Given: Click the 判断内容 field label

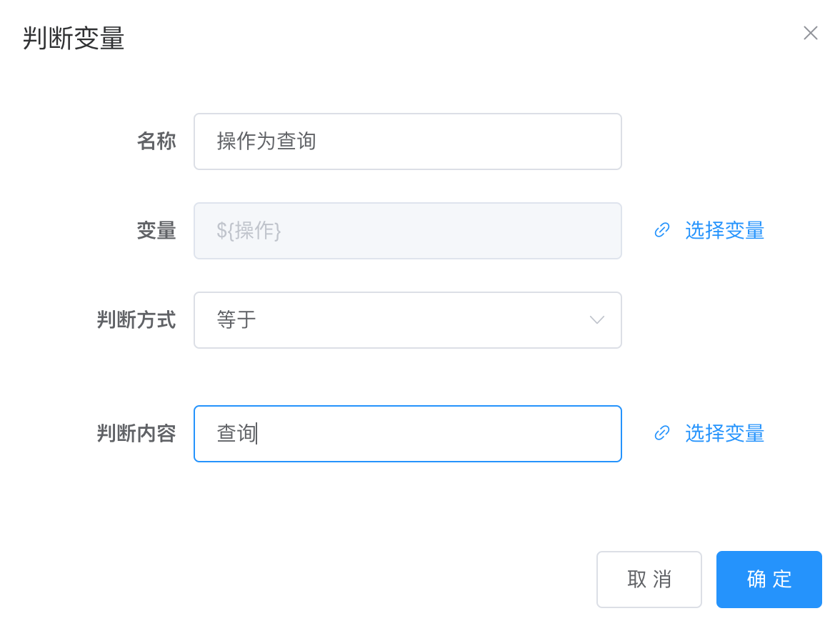Looking at the screenshot, I should (136, 434).
